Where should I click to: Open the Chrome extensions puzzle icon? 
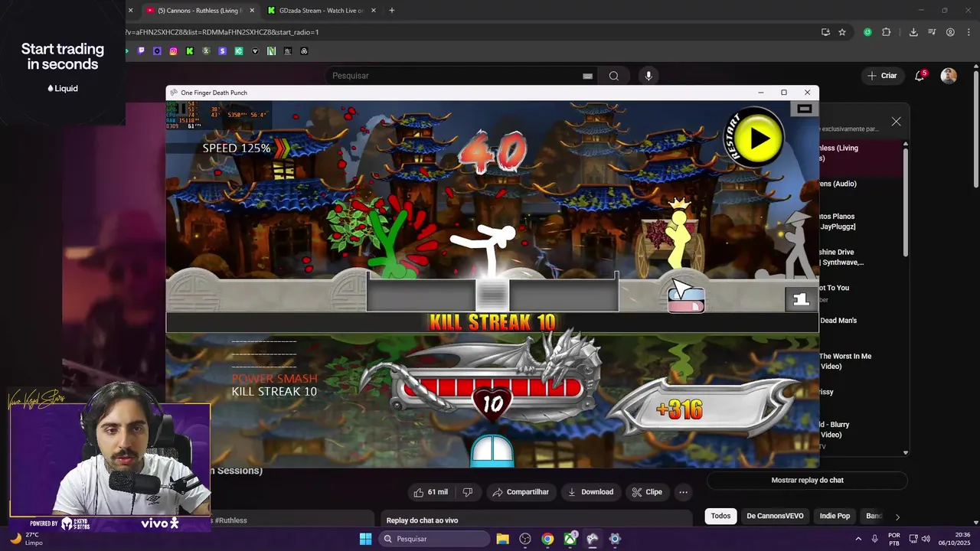point(887,32)
